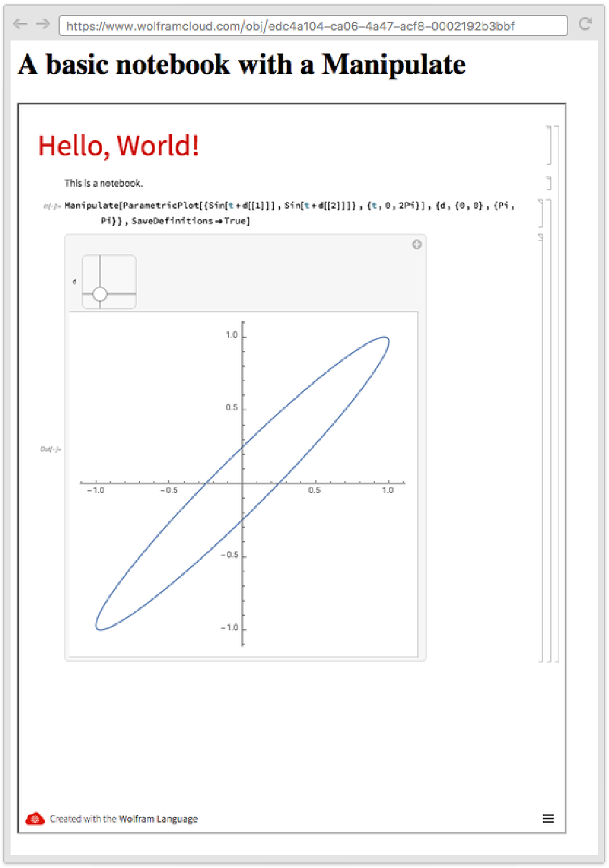Click the 'Hello, World!' red title text
Image resolution: width=609 pixels, height=868 pixels.
pyautogui.click(x=118, y=146)
